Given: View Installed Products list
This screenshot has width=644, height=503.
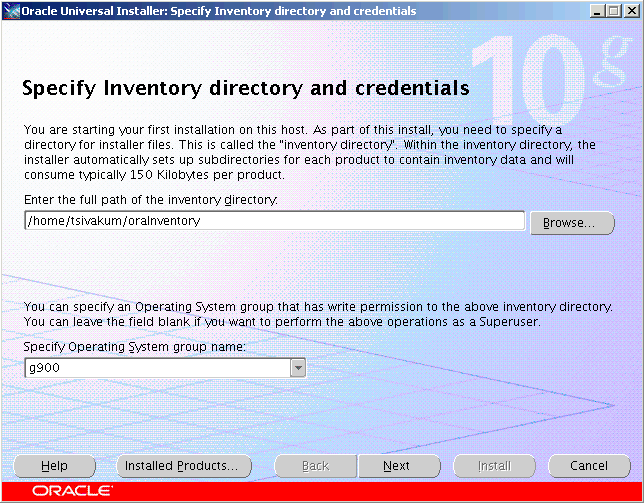Looking at the screenshot, I should 184,466.
